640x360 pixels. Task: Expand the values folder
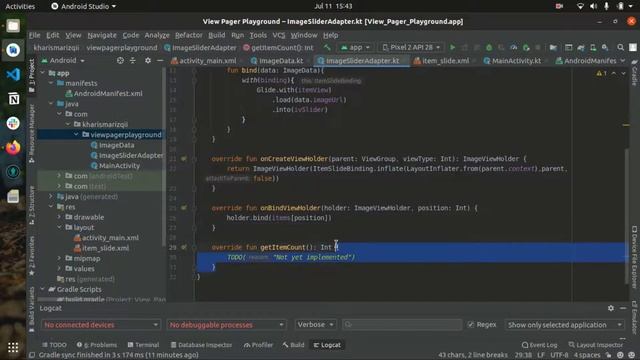(x=59, y=269)
